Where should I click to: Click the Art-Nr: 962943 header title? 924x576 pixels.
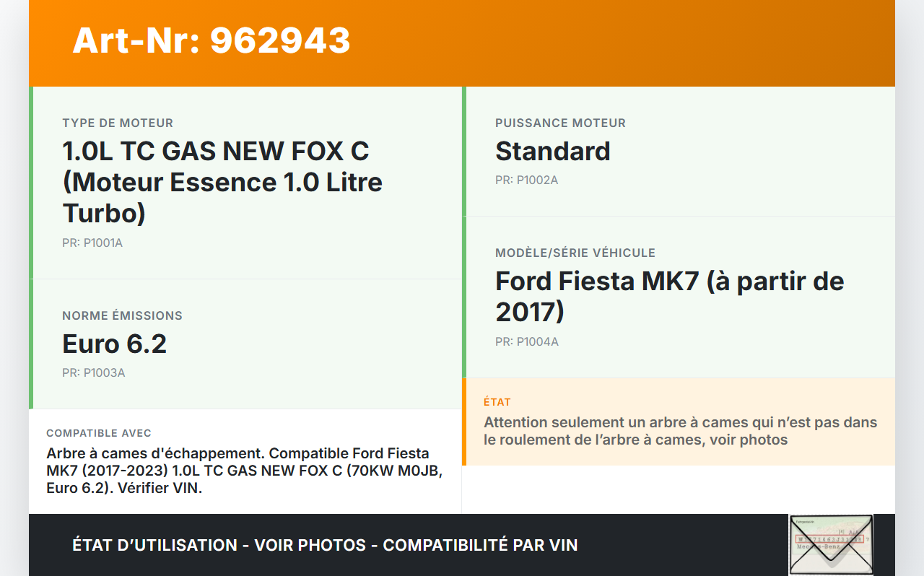pos(212,40)
